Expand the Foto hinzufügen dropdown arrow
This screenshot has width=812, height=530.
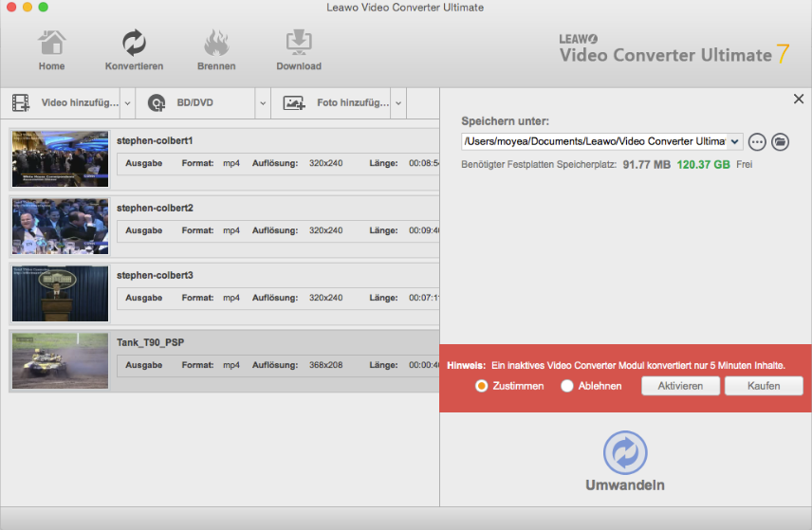point(398,102)
